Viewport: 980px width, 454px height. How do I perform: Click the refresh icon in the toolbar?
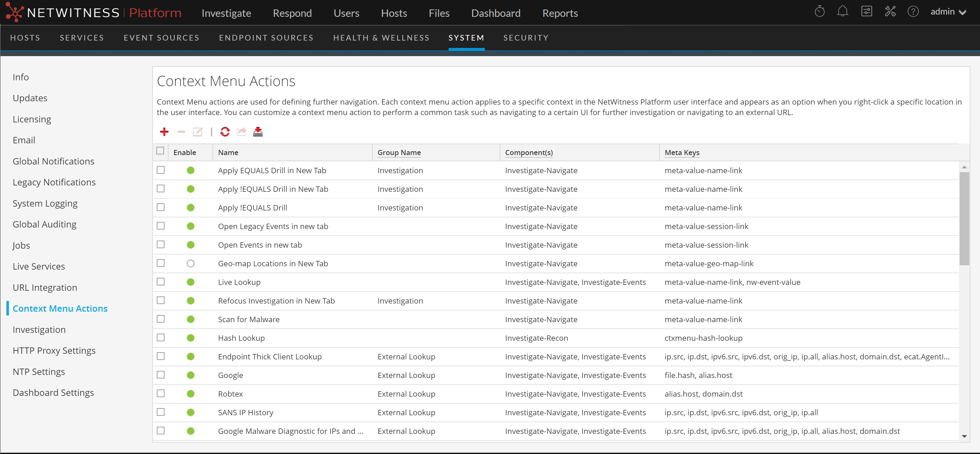click(225, 132)
